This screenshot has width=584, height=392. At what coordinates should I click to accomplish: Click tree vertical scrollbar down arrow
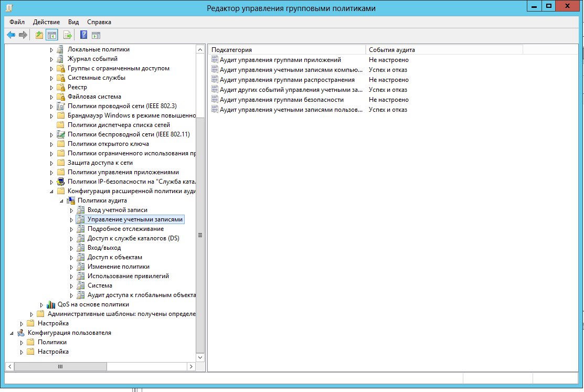click(x=200, y=357)
